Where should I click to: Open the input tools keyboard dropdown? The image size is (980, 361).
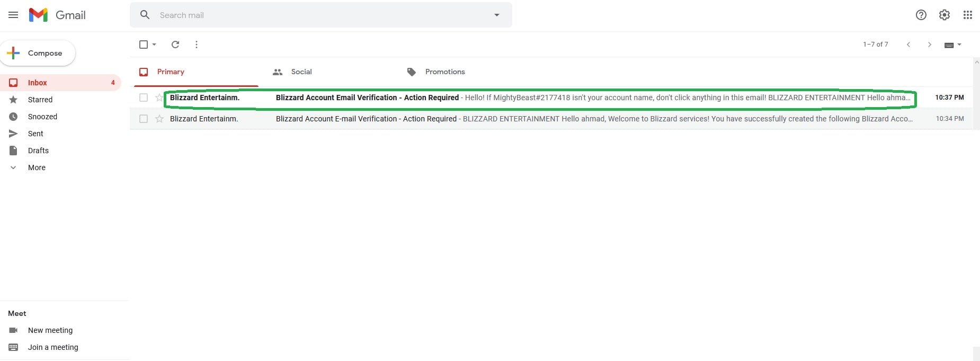pos(952,45)
